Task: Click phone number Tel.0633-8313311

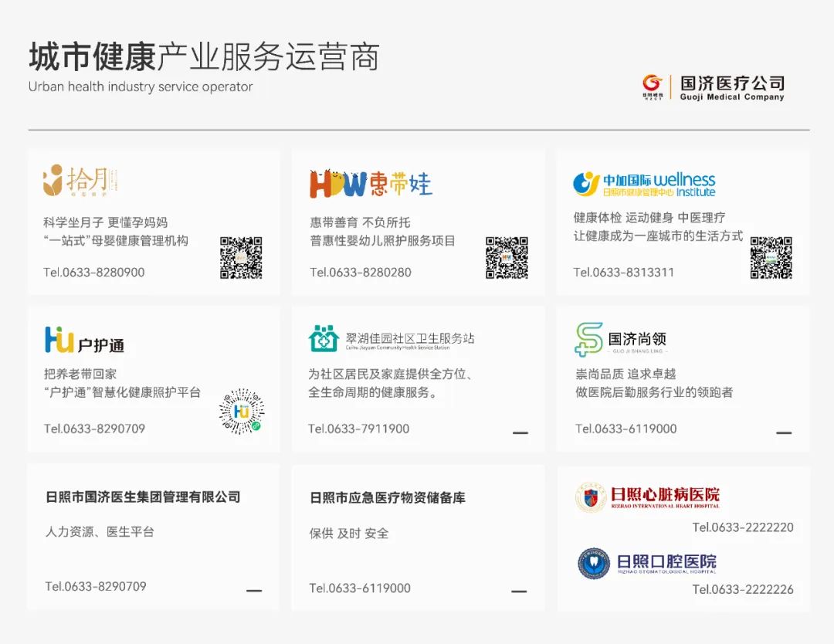Action: pyautogui.click(x=623, y=273)
